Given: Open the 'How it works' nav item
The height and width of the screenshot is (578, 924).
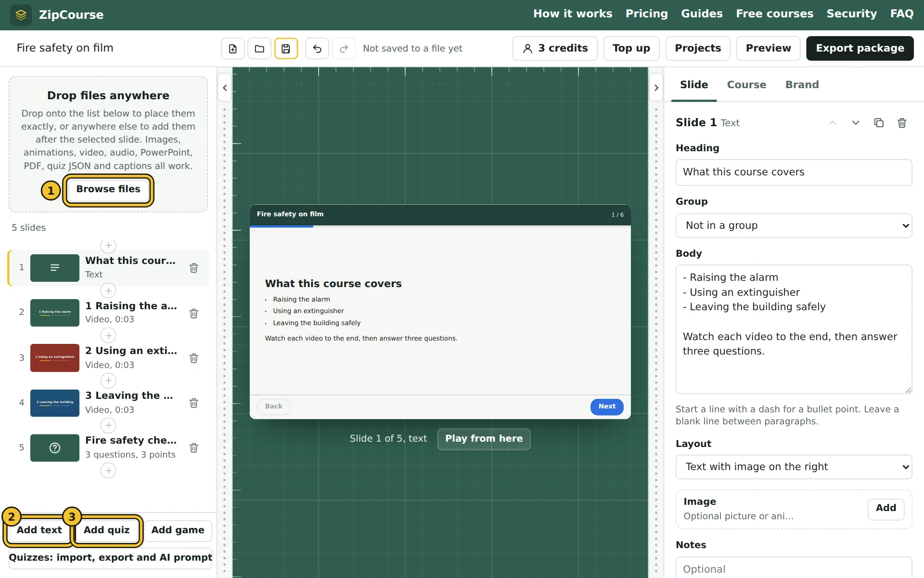Looking at the screenshot, I should click(573, 14).
